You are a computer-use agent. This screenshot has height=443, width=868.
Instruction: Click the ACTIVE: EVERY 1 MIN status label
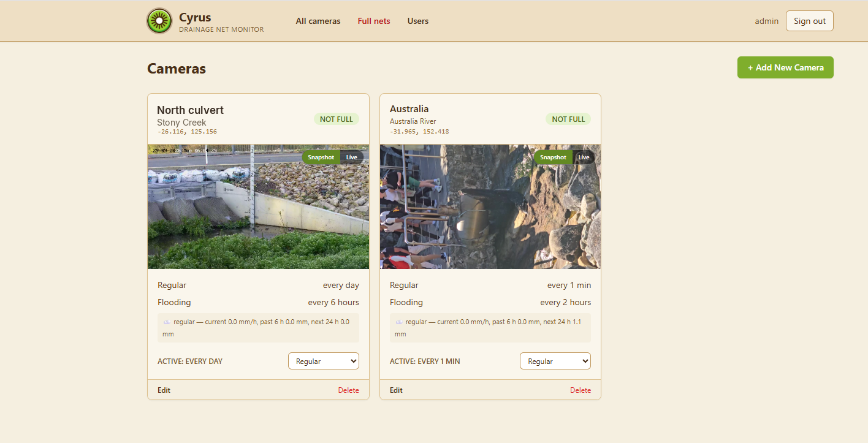point(425,362)
